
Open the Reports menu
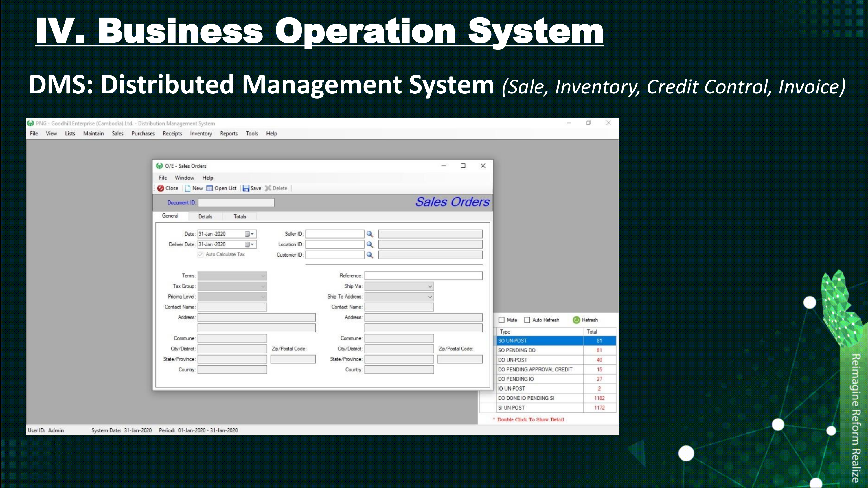(x=229, y=134)
